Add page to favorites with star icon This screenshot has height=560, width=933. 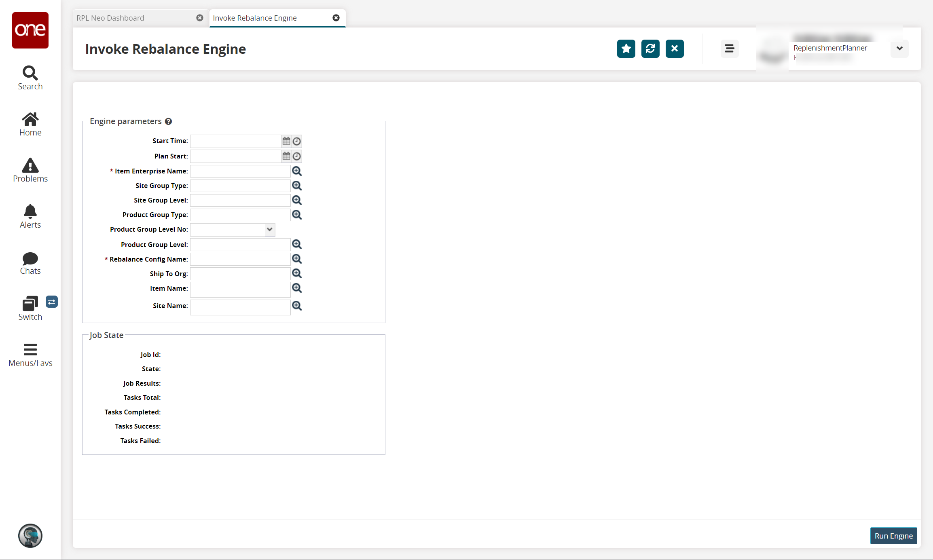(x=626, y=49)
